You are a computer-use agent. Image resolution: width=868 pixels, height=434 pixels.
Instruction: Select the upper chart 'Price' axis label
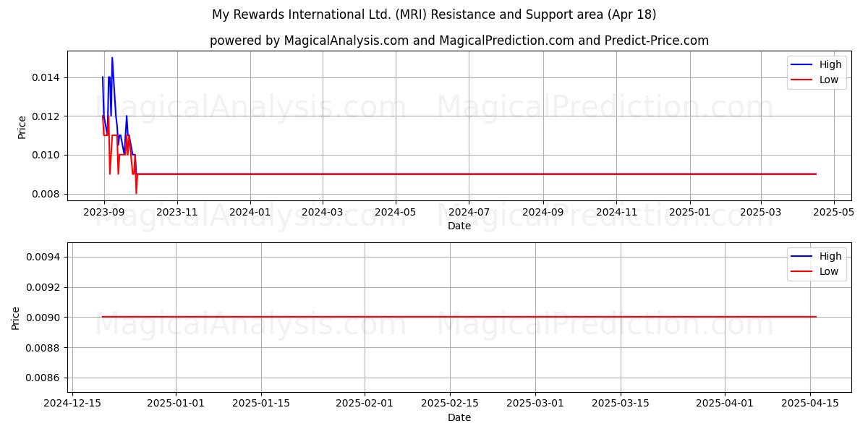22,127
